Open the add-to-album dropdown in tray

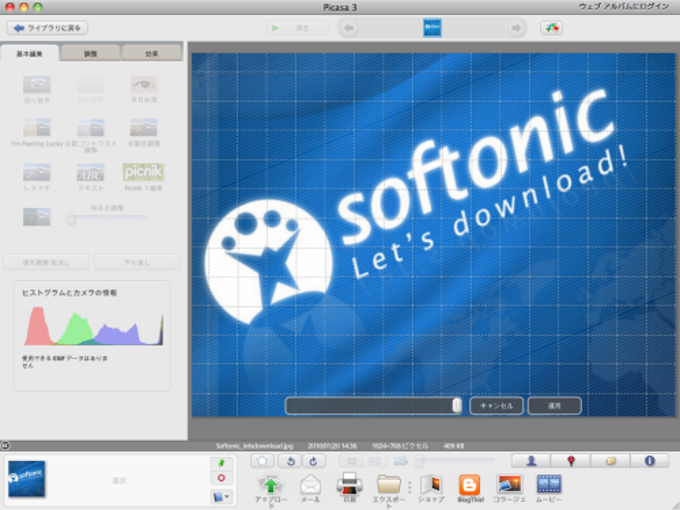(222, 496)
